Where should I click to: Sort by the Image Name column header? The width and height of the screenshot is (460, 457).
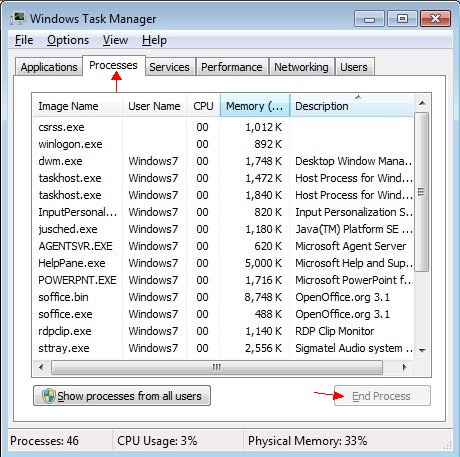coord(77,106)
